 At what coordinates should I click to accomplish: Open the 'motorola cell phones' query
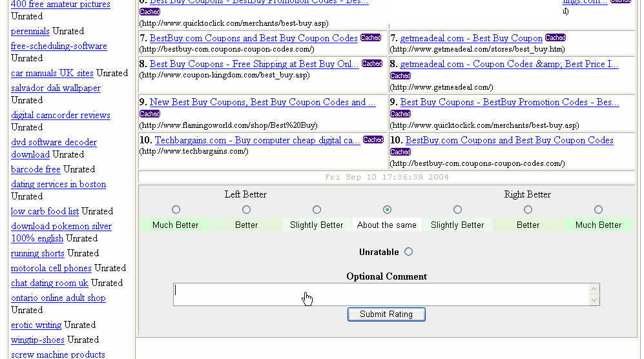(x=51, y=268)
